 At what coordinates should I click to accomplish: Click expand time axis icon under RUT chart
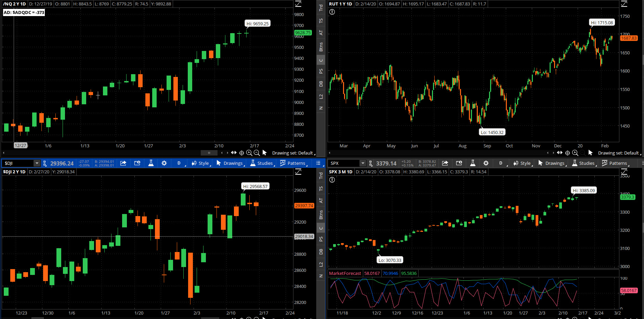click(560, 152)
